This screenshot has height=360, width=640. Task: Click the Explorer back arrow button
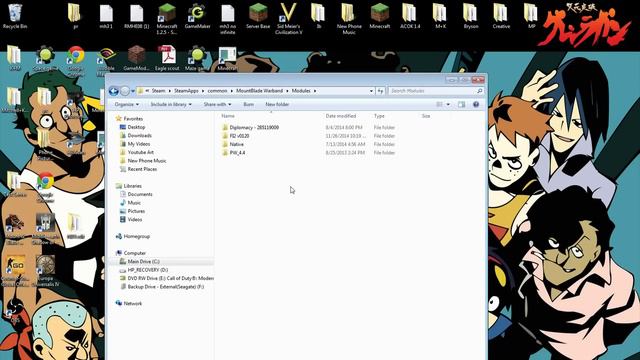(114, 91)
